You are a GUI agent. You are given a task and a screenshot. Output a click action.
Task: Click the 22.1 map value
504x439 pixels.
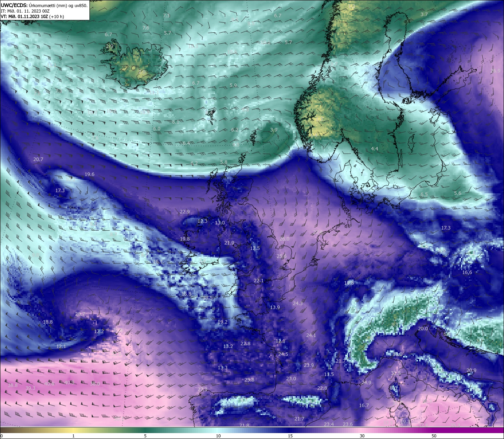(259, 281)
